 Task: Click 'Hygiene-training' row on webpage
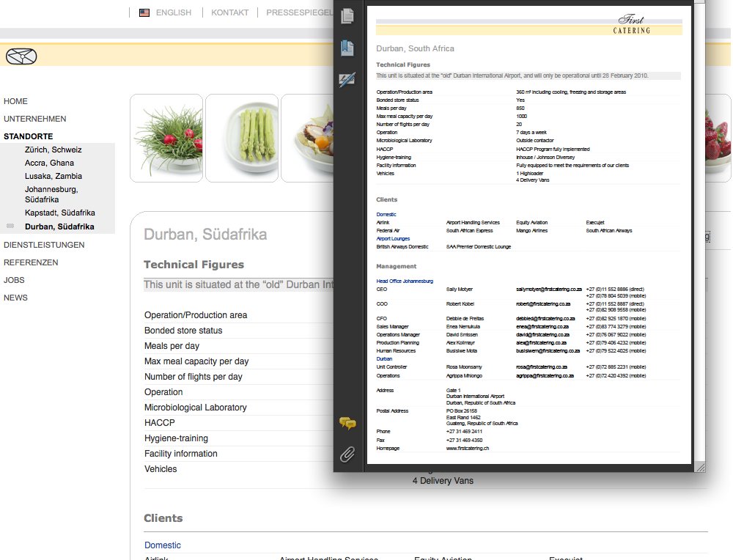[x=176, y=438]
